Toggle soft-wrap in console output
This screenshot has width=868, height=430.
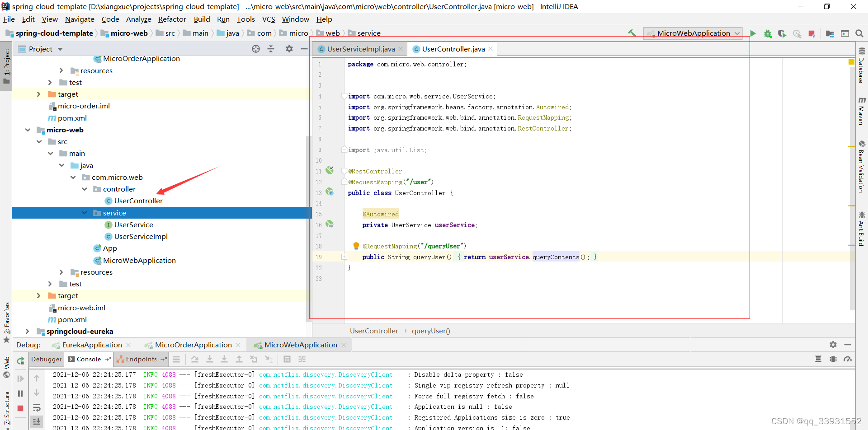tap(37, 407)
